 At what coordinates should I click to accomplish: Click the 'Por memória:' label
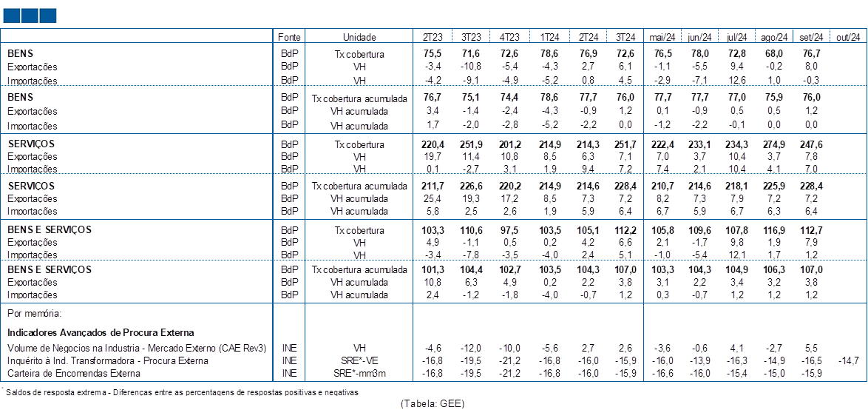pyautogui.click(x=34, y=313)
